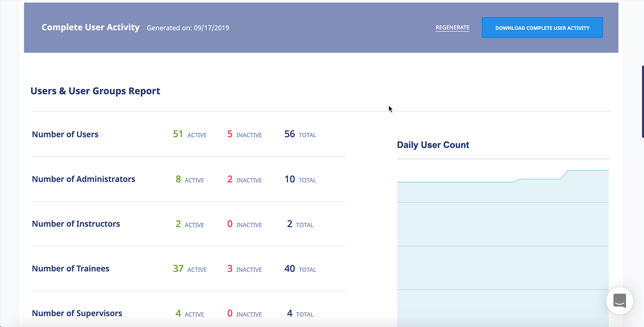This screenshot has height=327, width=644.
Task: Select the 51 ACTIVE users count
Action: click(x=178, y=134)
